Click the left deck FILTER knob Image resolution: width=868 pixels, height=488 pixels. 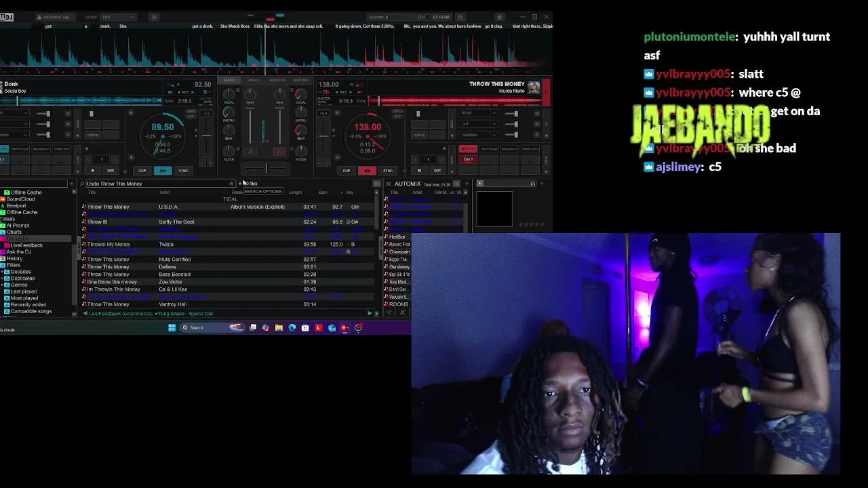point(229,150)
